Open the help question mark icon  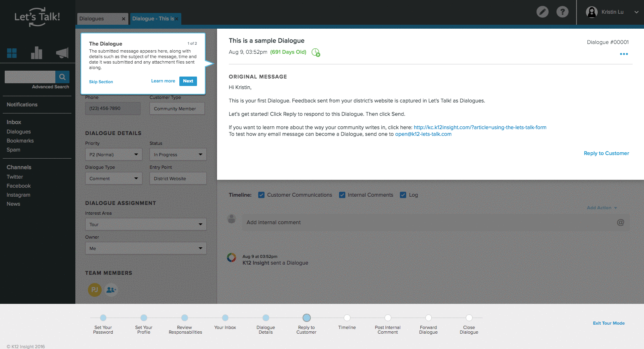[x=562, y=12]
